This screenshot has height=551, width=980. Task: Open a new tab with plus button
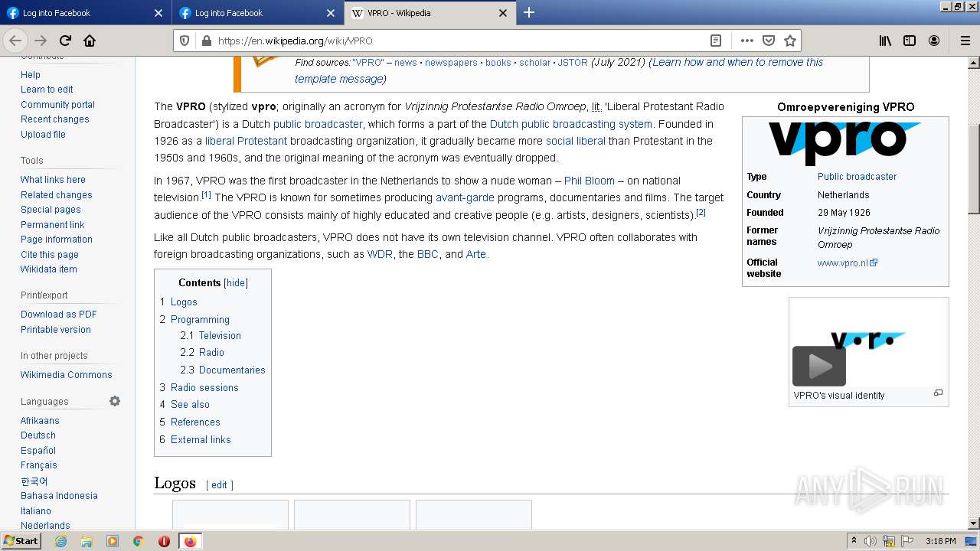[528, 12]
